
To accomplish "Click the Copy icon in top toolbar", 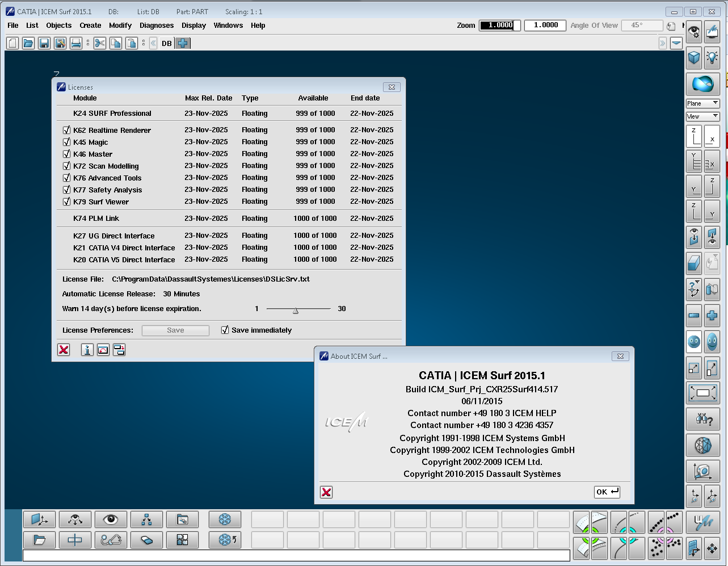I will (x=116, y=43).
